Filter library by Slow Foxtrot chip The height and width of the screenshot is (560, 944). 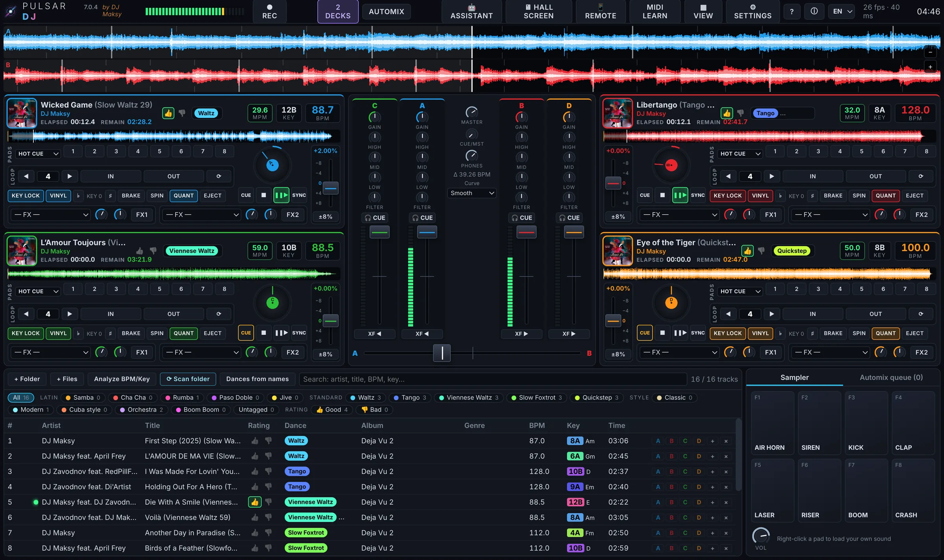tap(537, 398)
